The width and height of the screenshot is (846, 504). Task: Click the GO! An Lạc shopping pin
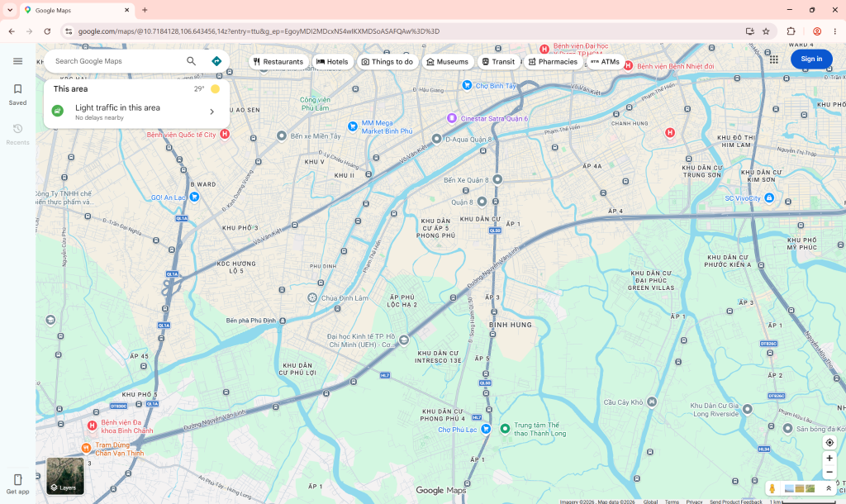click(194, 197)
